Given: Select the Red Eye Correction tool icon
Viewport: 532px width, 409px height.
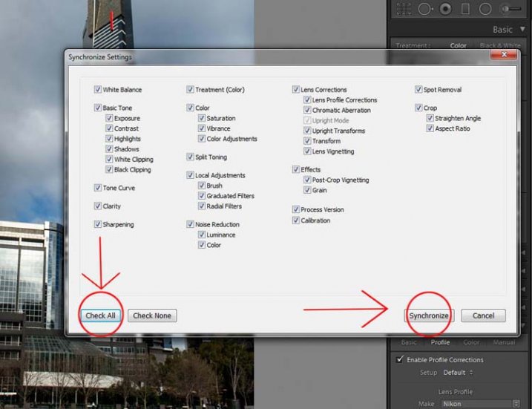Looking at the screenshot, I should pyautogui.click(x=446, y=10).
